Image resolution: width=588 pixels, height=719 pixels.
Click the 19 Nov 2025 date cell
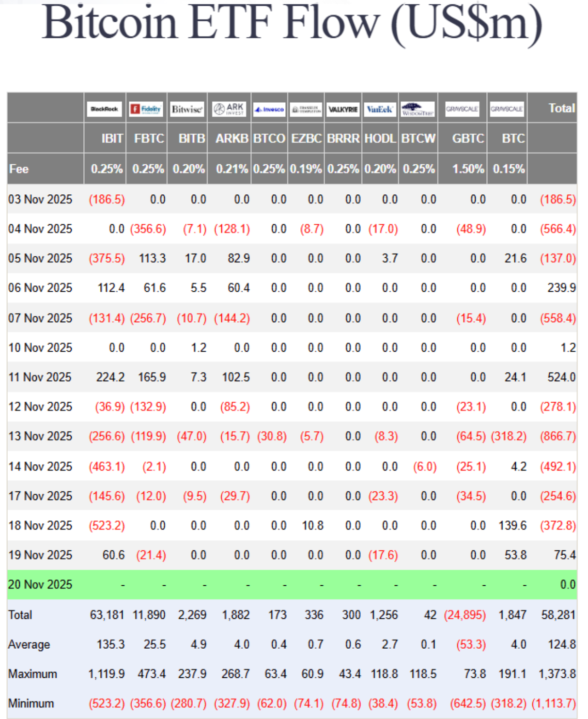tap(40, 555)
